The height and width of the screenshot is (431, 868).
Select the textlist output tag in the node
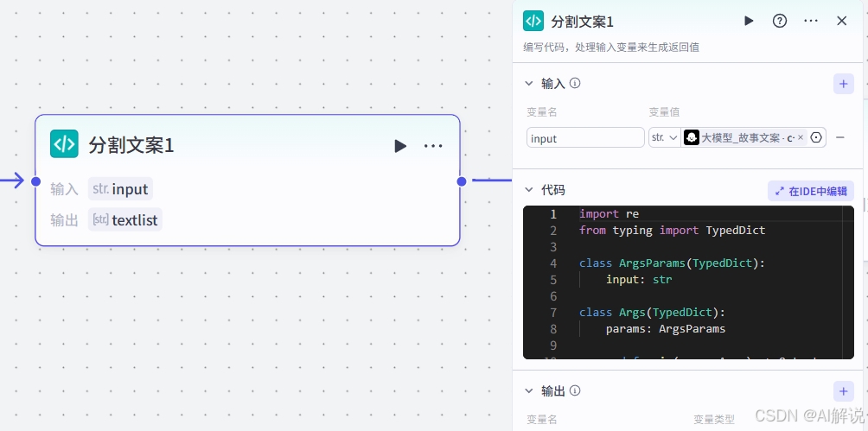point(125,220)
